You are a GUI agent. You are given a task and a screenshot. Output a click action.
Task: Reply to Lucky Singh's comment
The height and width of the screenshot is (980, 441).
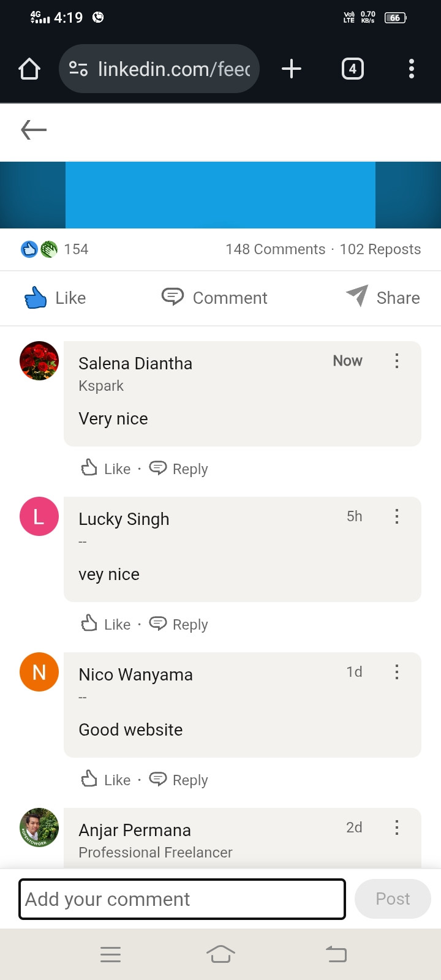click(x=179, y=624)
